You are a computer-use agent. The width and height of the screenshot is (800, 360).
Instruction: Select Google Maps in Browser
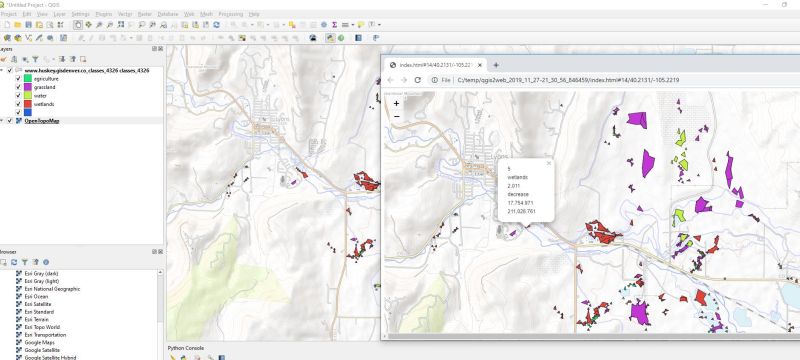[39, 343]
